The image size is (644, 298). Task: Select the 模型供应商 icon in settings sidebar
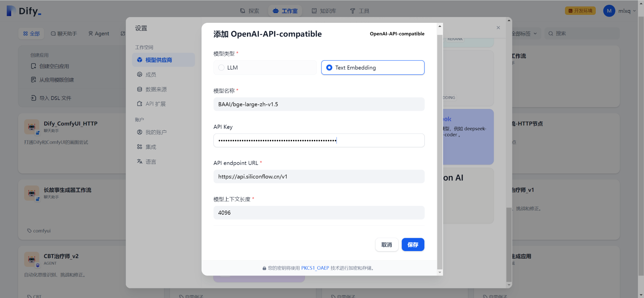click(139, 59)
